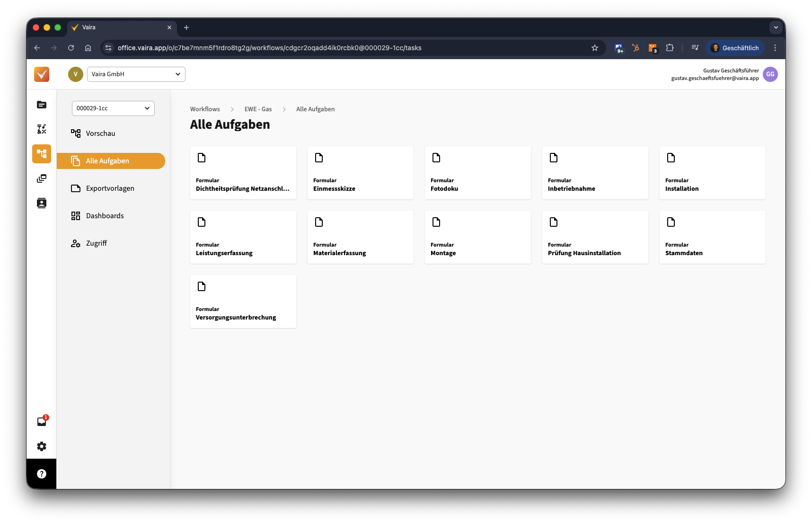Click the translation icon in left rail
Image resolution: width=812 pixels, height=524 pixels.
click(x=42, y=129)
